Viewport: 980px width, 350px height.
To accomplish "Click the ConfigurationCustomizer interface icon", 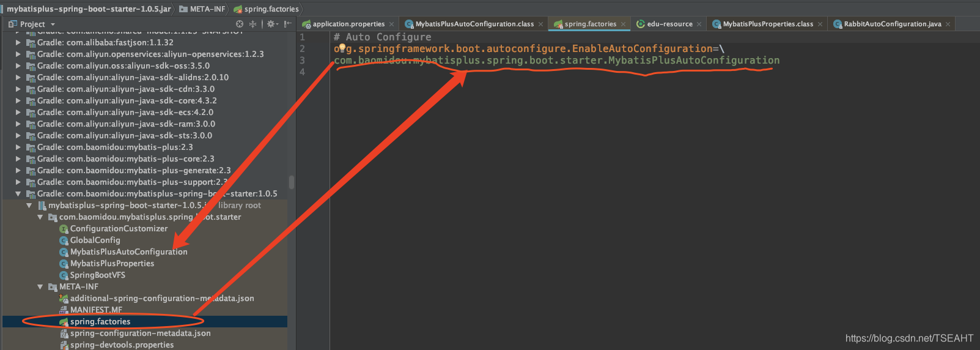I will pyautogui.click(x=64, y=229).
